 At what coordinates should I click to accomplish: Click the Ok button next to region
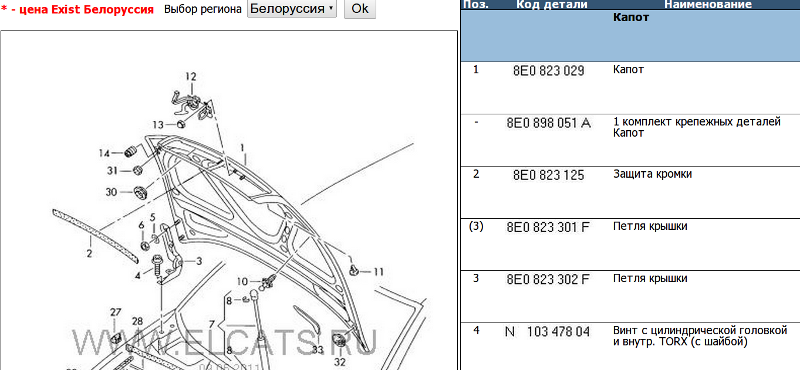(x=360, y=9)
